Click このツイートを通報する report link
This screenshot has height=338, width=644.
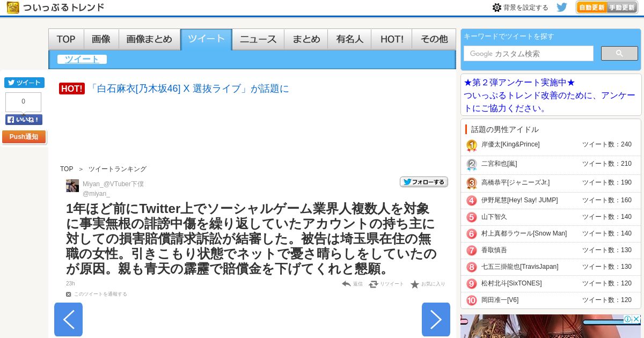point(100,294)
